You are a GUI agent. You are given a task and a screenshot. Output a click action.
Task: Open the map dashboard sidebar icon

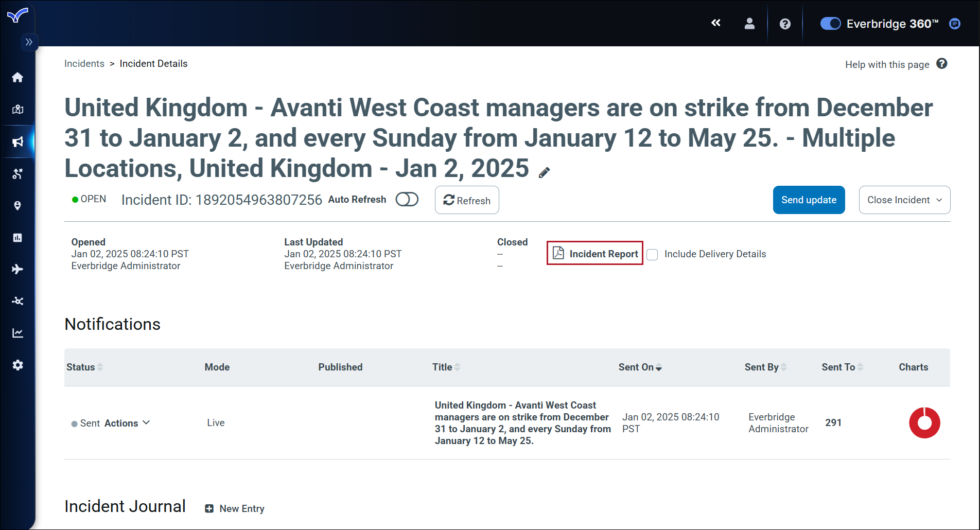pos(17,109)
